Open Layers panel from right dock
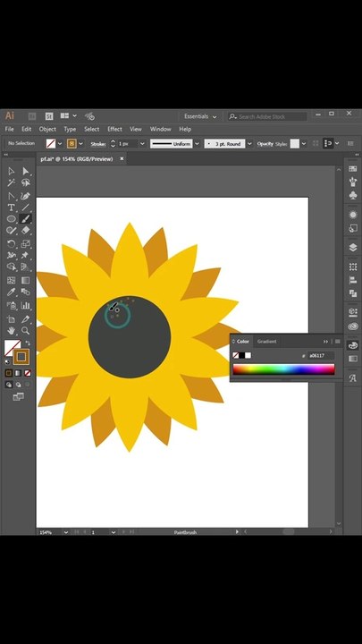The width and height of the screenshot is (362, 644). [352, 247]
